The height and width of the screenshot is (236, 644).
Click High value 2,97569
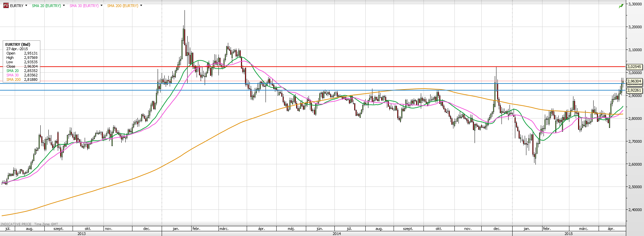tap(31, 58)
